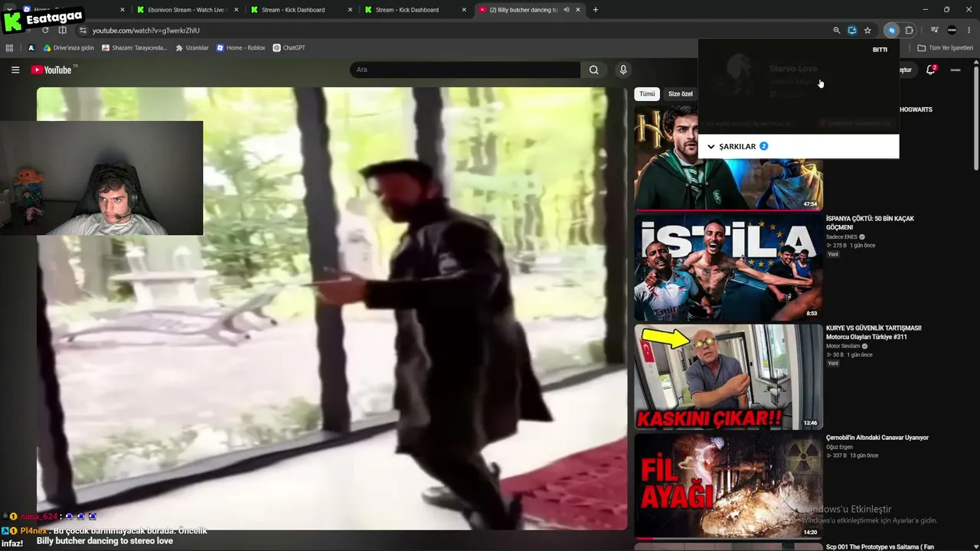
Task: Close the Billy butcher dancing tab
Action: point(578,10)
